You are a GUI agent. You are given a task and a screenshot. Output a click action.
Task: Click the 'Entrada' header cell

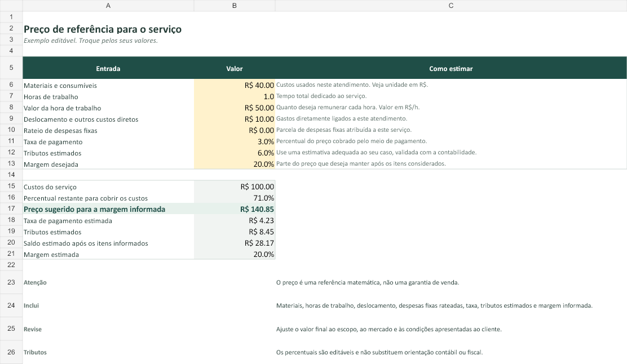(108, 68)
